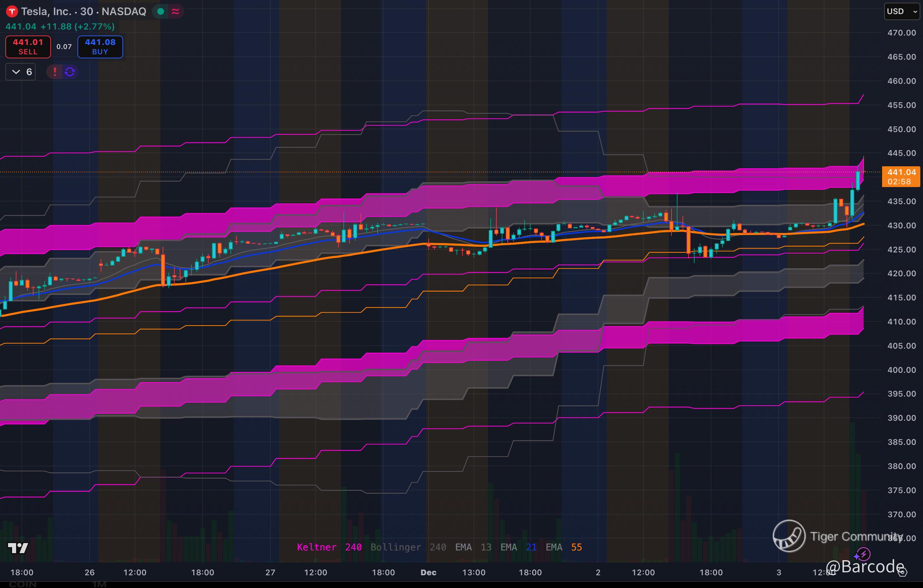Viewport: 923px width, 588px height.
Task: Open chart settings hexagon icon
Action: (903, 572)
